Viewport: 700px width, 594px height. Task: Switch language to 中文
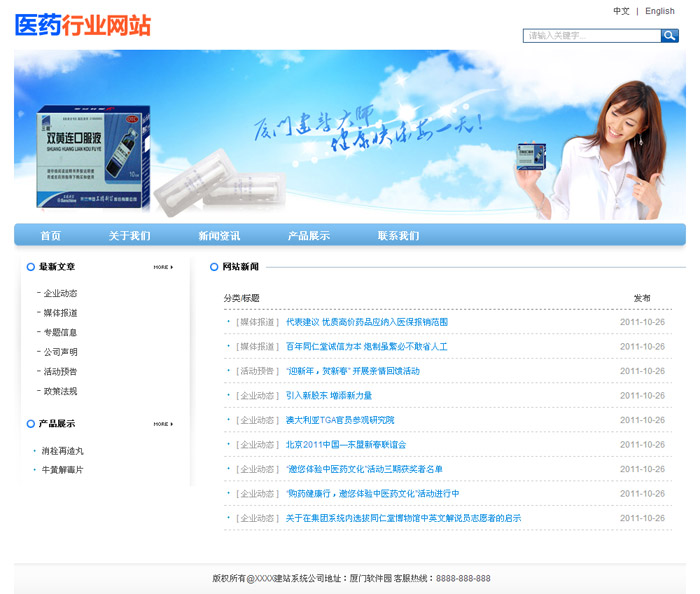(x=621, y=11)
